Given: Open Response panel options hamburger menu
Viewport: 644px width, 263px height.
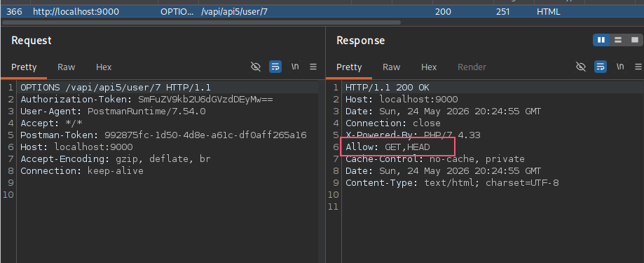Looking at the screenshot, I should [x=638, y=67].
